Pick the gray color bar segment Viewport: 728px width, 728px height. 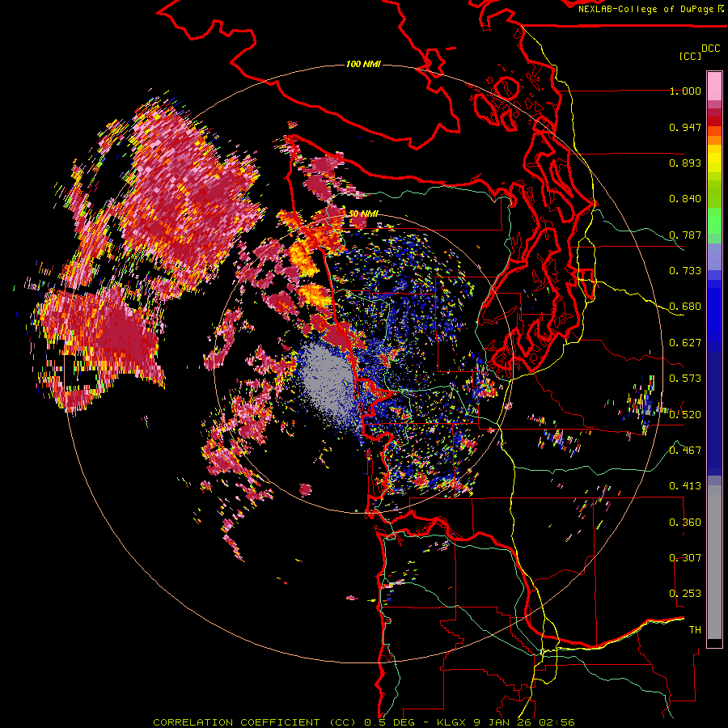click(714, 562)
